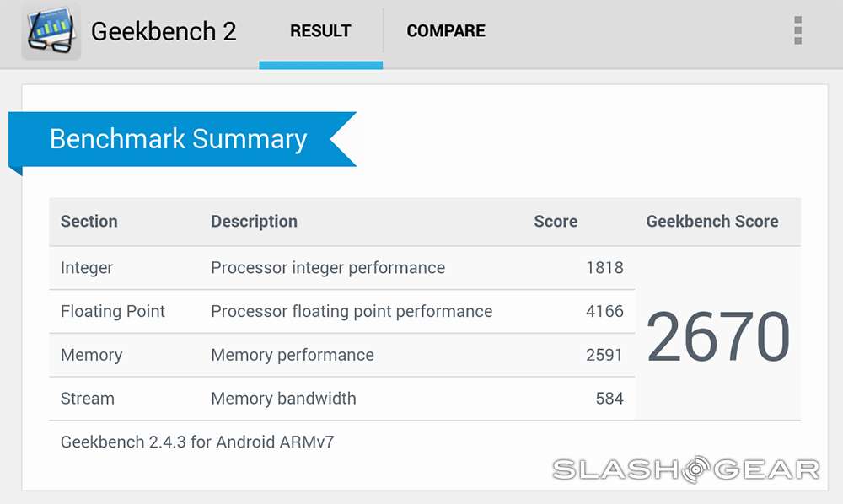Click the Geekbench 2.4.3 version footer text

197,442
